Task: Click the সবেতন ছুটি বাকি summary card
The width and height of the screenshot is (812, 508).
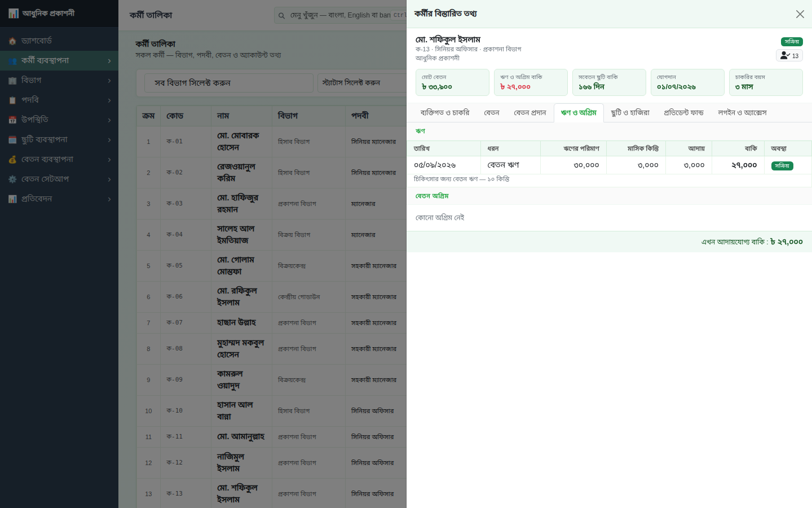Action: tap(609, 82)
